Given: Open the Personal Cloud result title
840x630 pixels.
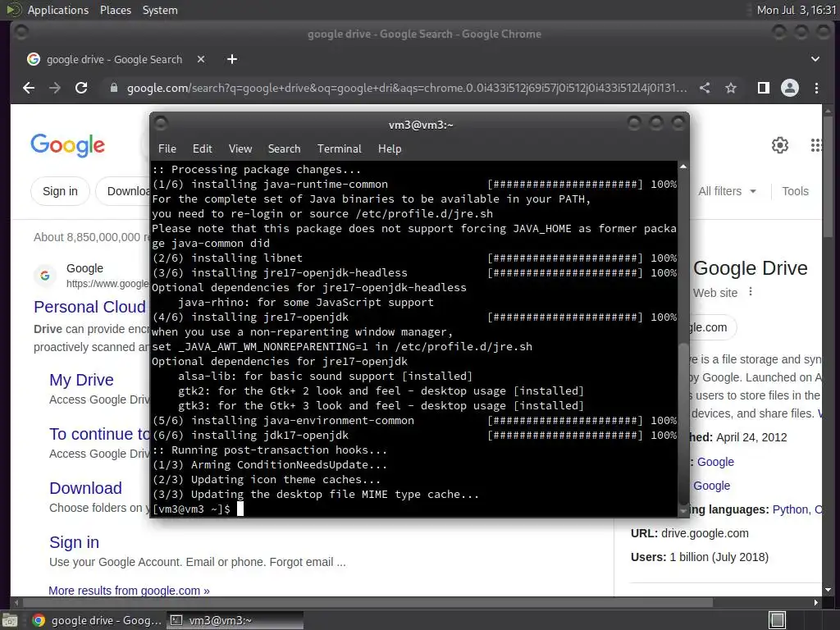Looking at the screenshot, I should 89,307.
